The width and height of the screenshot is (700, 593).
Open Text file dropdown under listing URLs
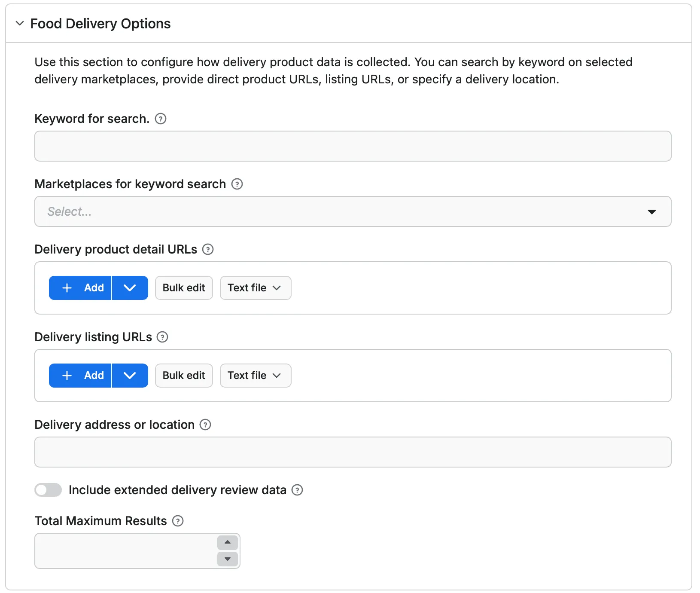click(255, 375)
